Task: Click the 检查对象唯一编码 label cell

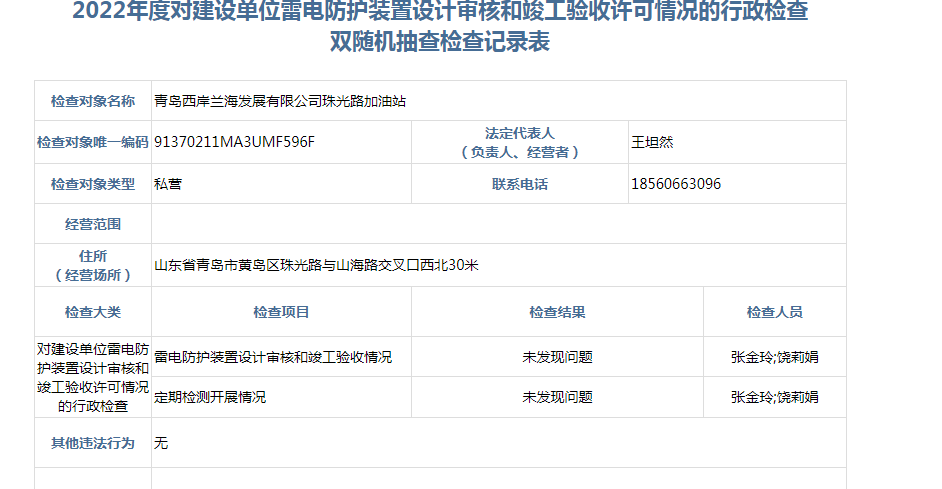Action: tap(93, 142)
